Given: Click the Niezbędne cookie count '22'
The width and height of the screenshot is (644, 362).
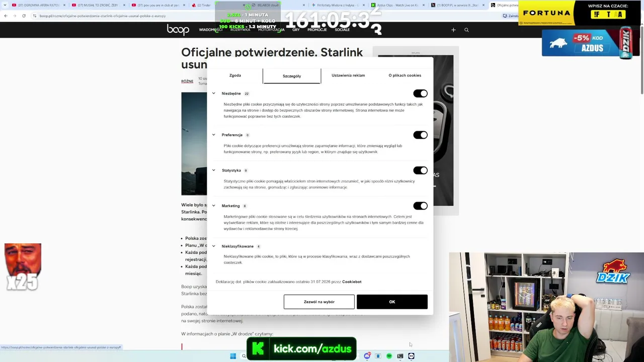Looking at the screenshot, I should pos(247,94).
